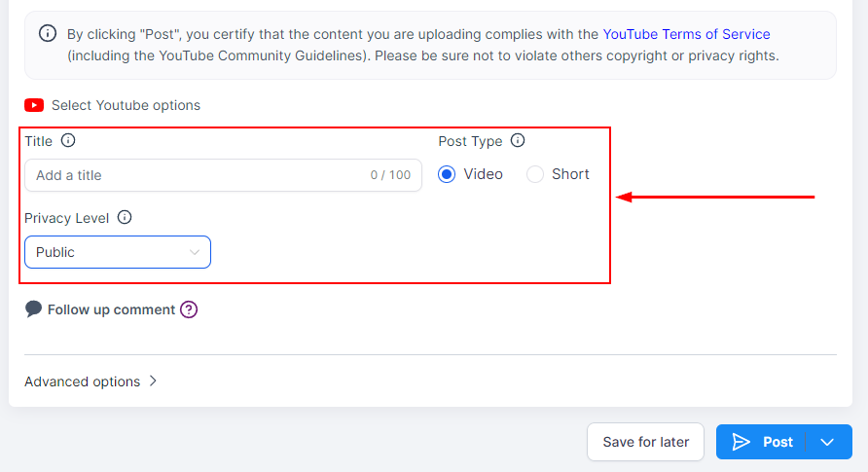The height and width of the screenshot is (472, 868).
Task: Open the Follow up comment help icon
Action: click(189, 309)
